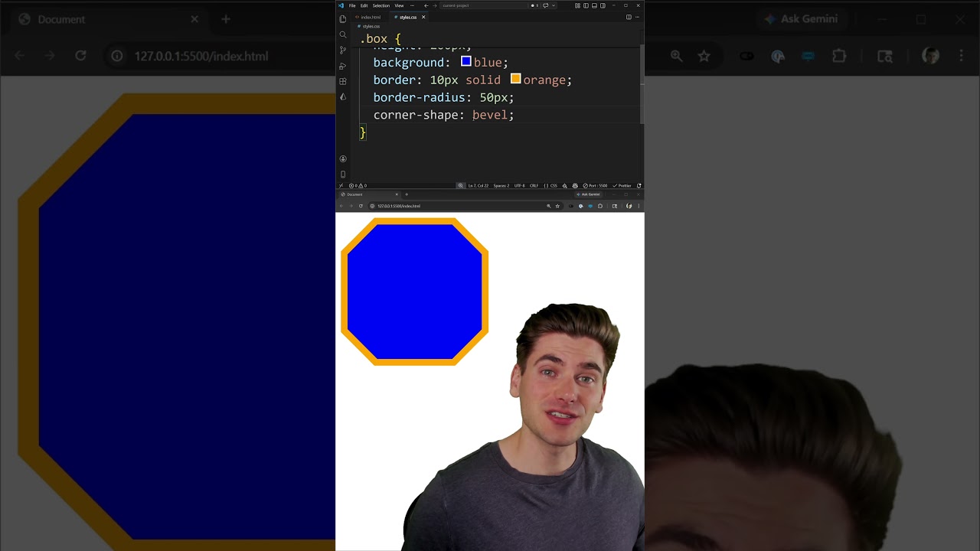
Task: Change the file encoding UTF-8
Action: (x=520, y=185)
